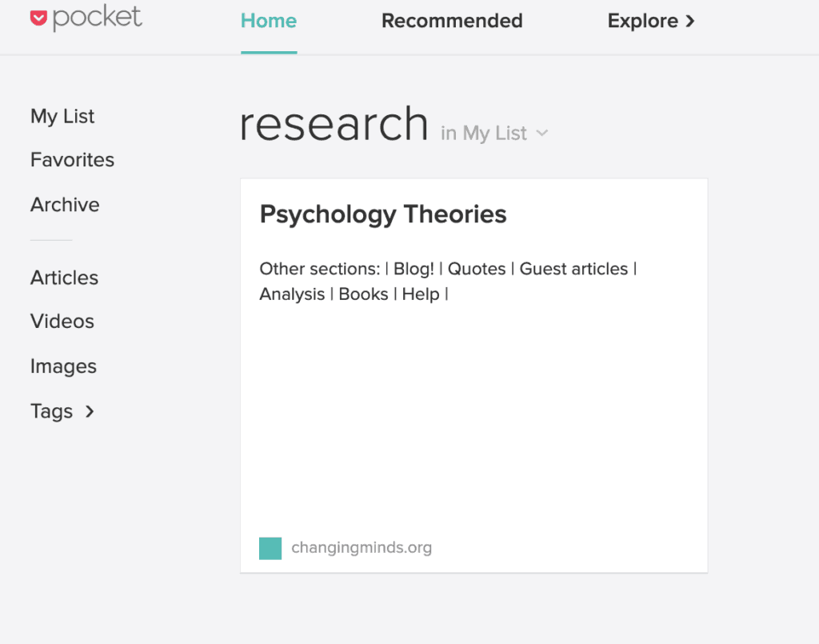Viewport: 819px width, 644px height.
Task: Click the small chevron after My List
Action: [x=542, y=133]
